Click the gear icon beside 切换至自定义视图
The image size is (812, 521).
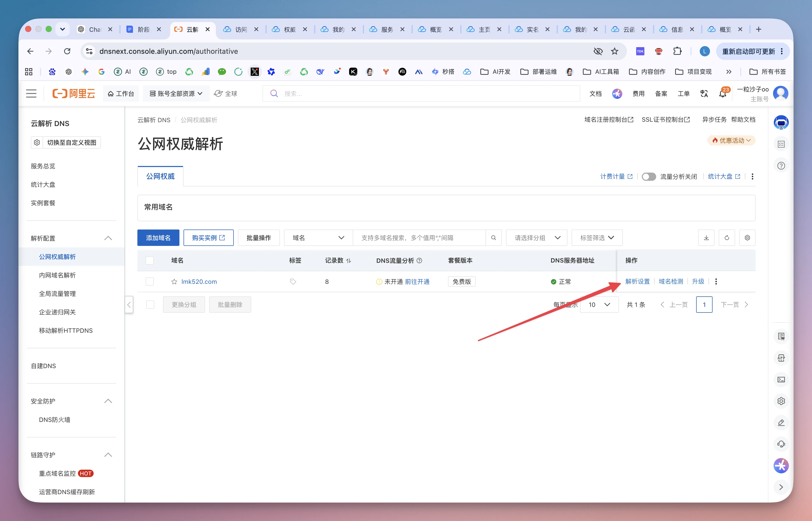tap(37, 142)
